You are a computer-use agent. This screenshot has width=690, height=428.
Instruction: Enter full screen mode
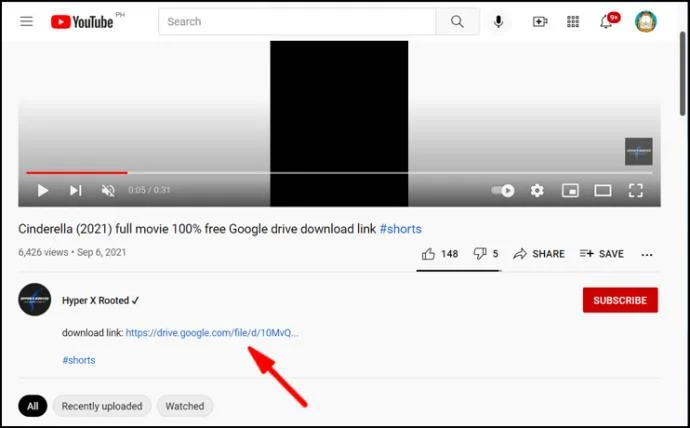click(x=635, y=190)
